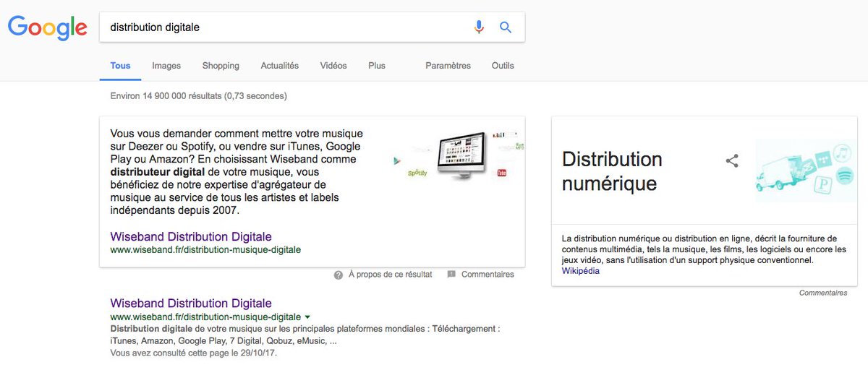Click the blue magnifier search button
868x370 pixels.
coord(506,27)
